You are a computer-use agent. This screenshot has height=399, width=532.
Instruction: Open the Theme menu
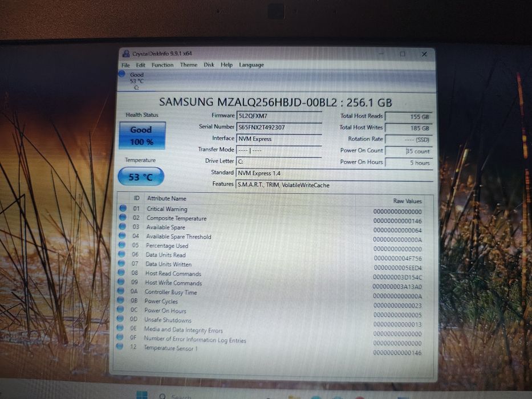[x=189, y=65]
